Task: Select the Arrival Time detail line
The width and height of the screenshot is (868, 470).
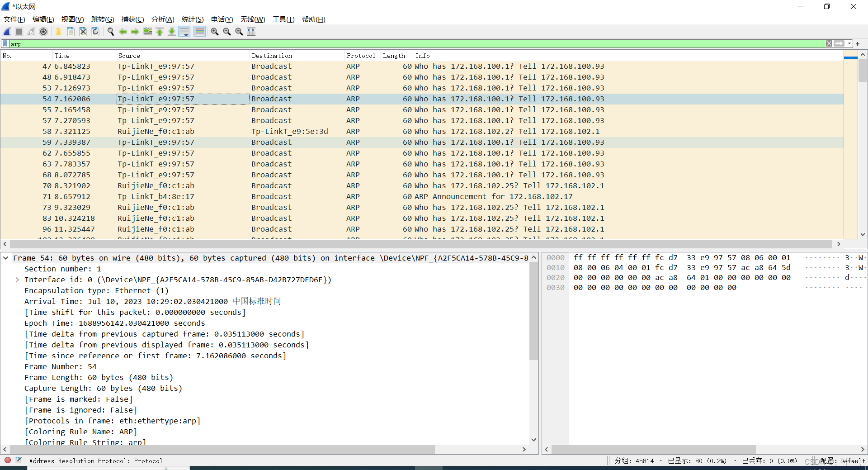Action: (153, 301)
